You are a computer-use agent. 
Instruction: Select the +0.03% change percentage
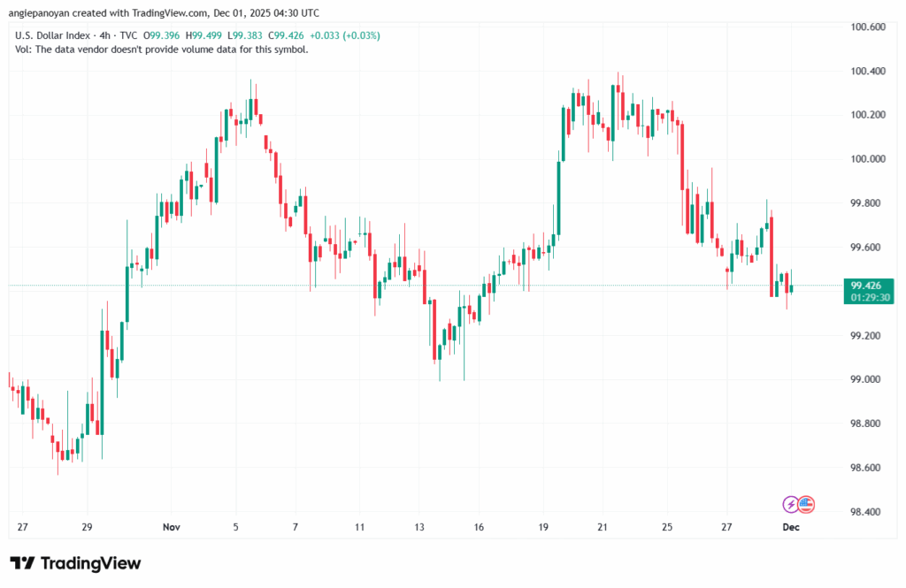point(361,35)
